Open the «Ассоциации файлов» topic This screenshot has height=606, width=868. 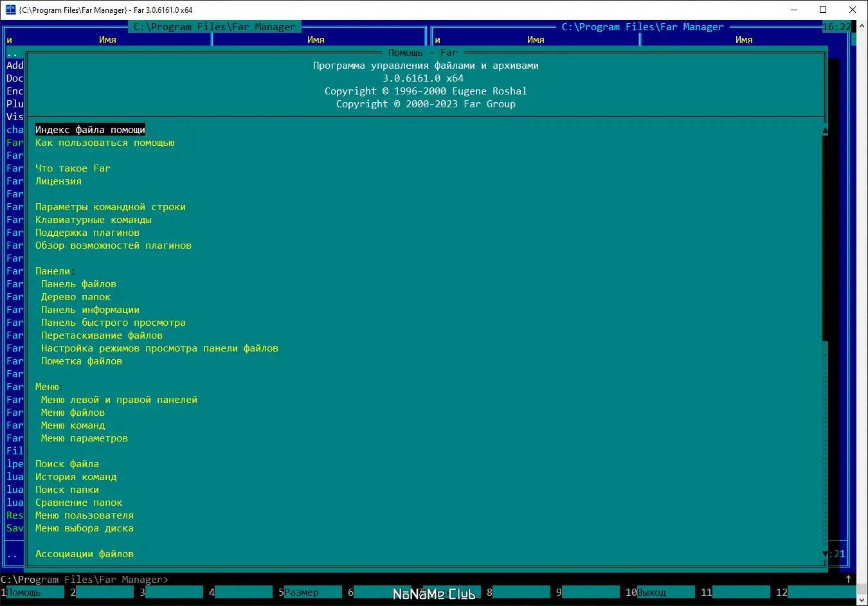[x=84, y=553]
